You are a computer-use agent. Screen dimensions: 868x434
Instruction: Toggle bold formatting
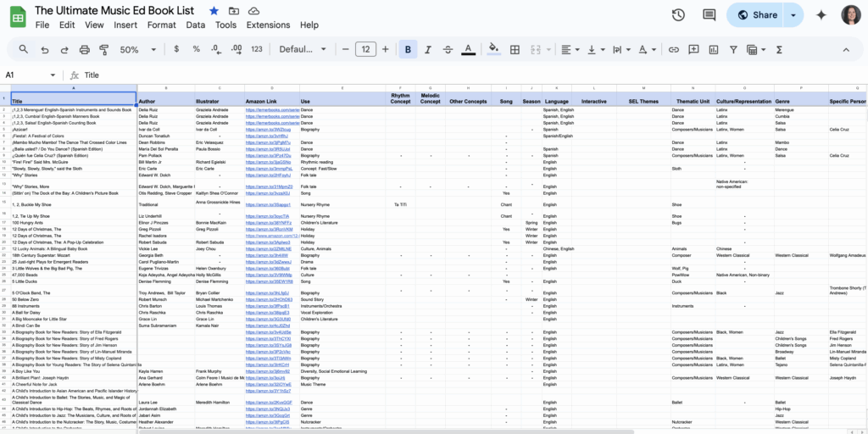click(408, 49)
